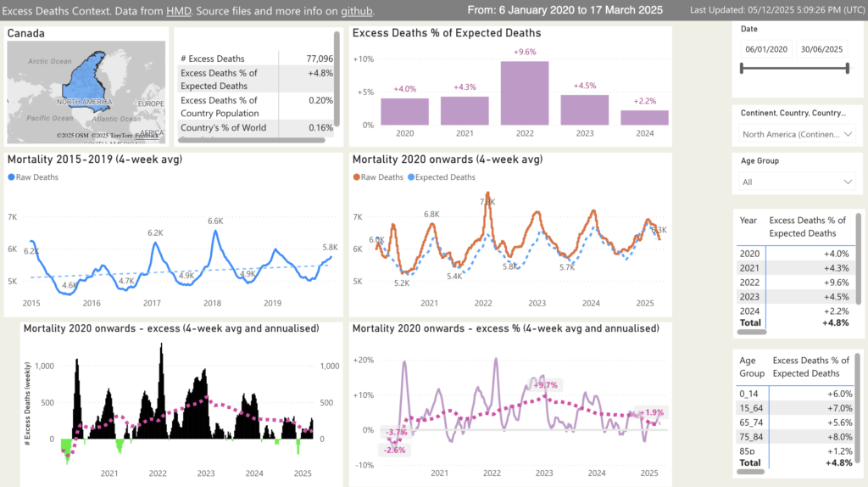Click the orange Raw Deaths legend marker
The width and height of the screenshot is (868, 487).
click(x=357, y=177)
